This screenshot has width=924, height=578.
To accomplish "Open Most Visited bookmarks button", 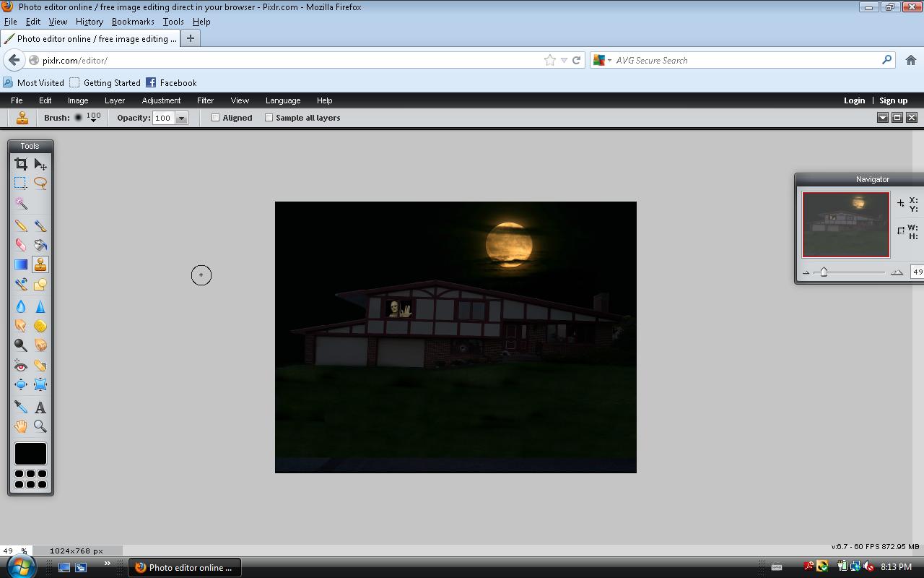I will coord(34,83).
